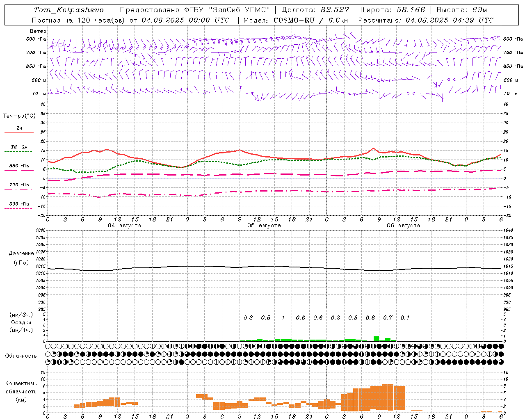Click the 06 августа date label
Viewport: 525px width, 420px height.
point(404,226)
